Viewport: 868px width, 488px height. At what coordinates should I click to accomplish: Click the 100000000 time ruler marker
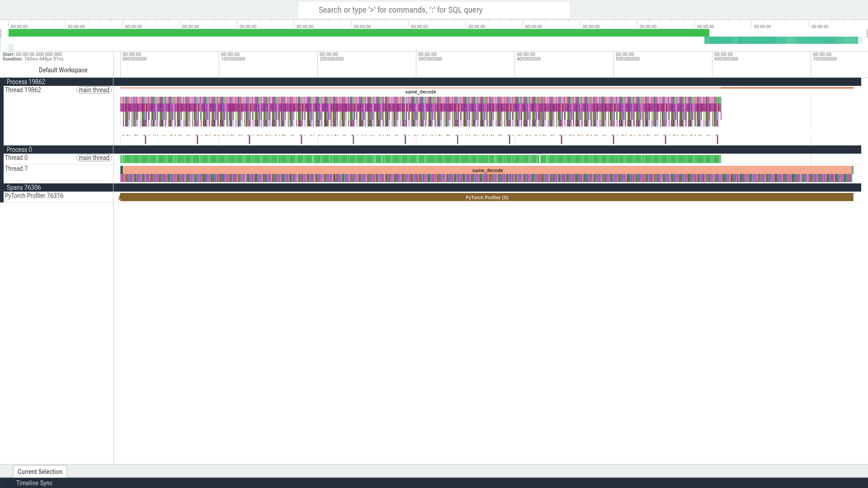pyautogui.click(x=233, y=57)
